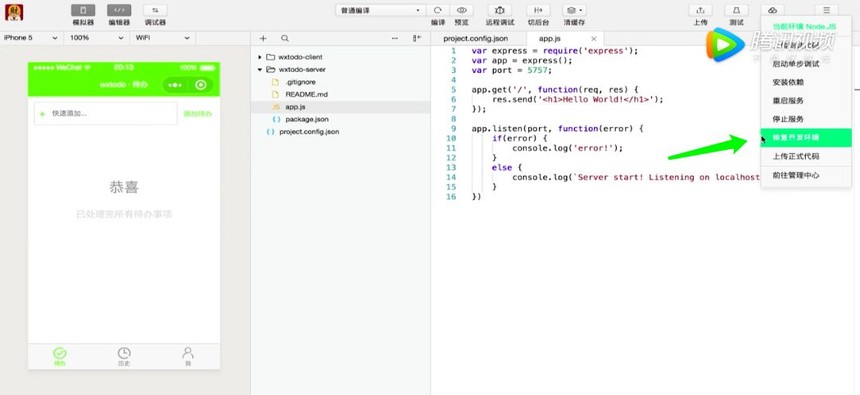The width and height of the screenshot is (860, 395).
Task: Toggle the 调试器 debugger panel button
Action: 155,10
